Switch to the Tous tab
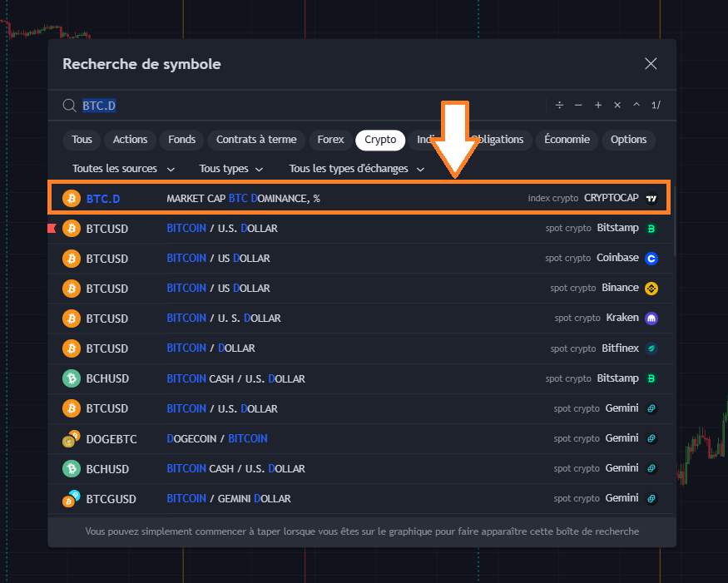This screenshot has height=583, width=728. point(82,140)
